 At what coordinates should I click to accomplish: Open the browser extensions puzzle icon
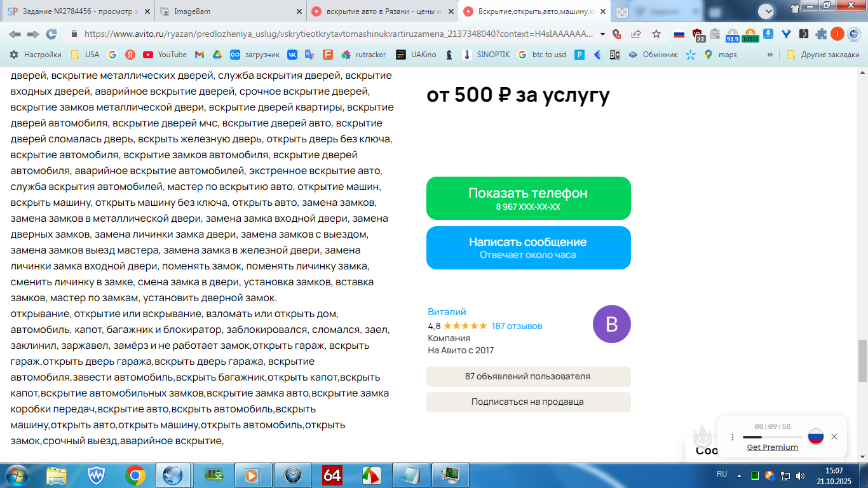coord(821,34)
